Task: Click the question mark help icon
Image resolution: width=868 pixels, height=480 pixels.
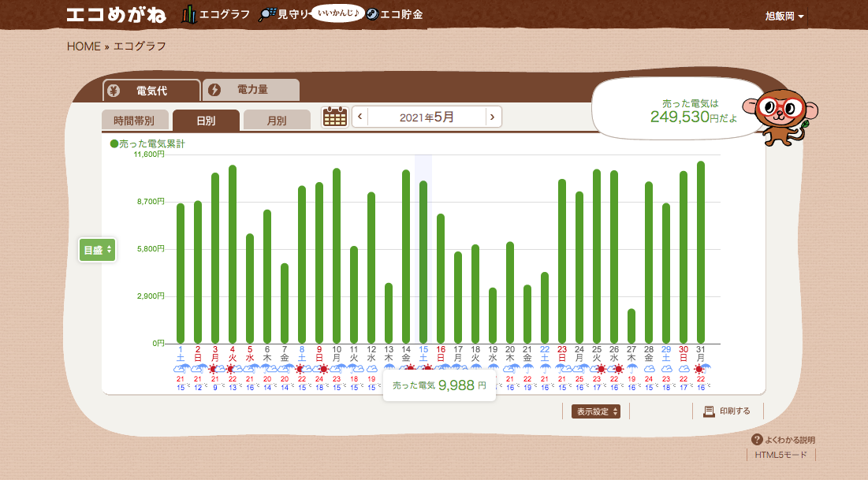Action: pyautogui.click(x=757, y=440)
